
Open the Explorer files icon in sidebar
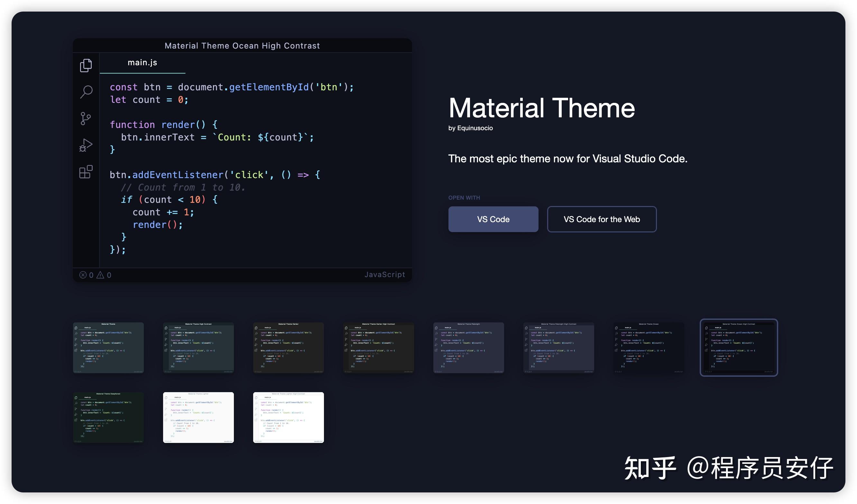point(86,65)
